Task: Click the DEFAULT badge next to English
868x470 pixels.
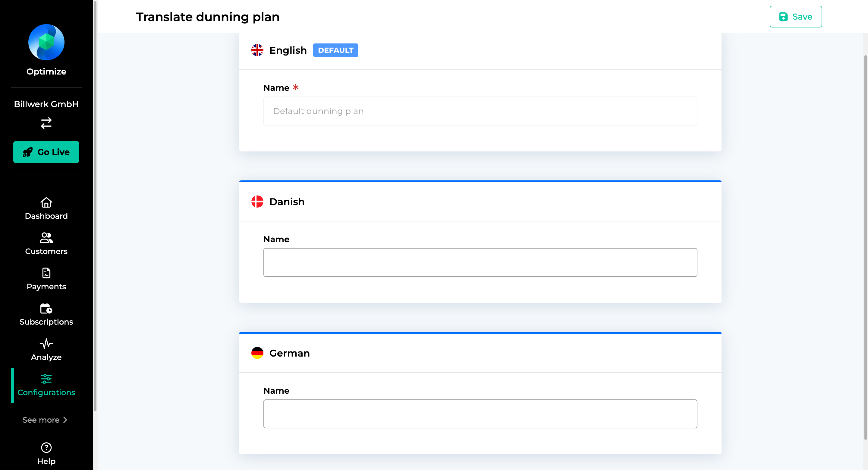Action: (x=336, y=50)
